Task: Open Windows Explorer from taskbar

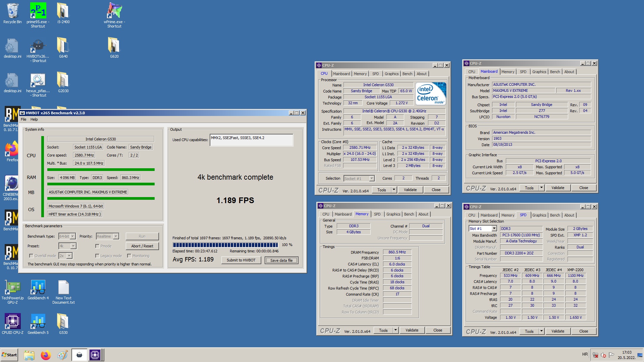Action: coord(29,355)
